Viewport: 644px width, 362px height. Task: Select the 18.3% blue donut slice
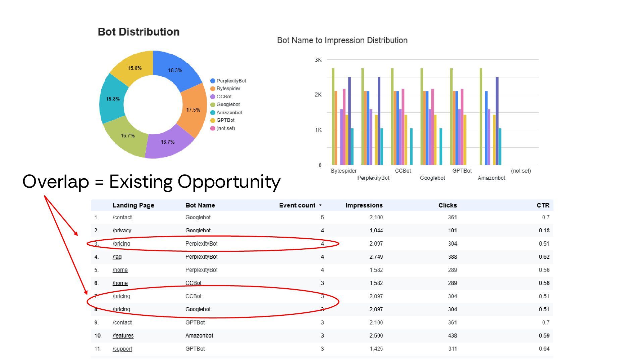coord(175,70)
